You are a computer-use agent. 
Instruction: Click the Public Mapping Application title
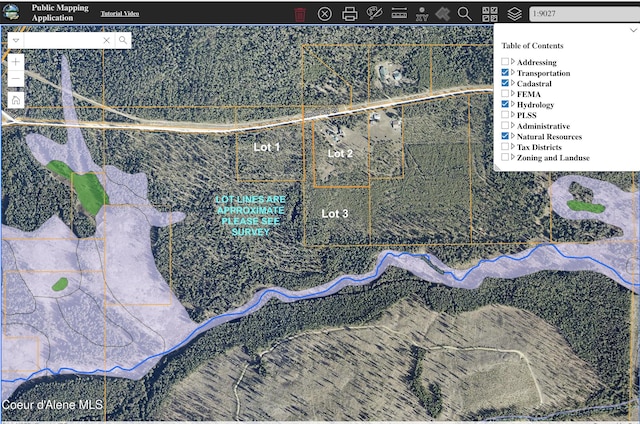(60, 13)
